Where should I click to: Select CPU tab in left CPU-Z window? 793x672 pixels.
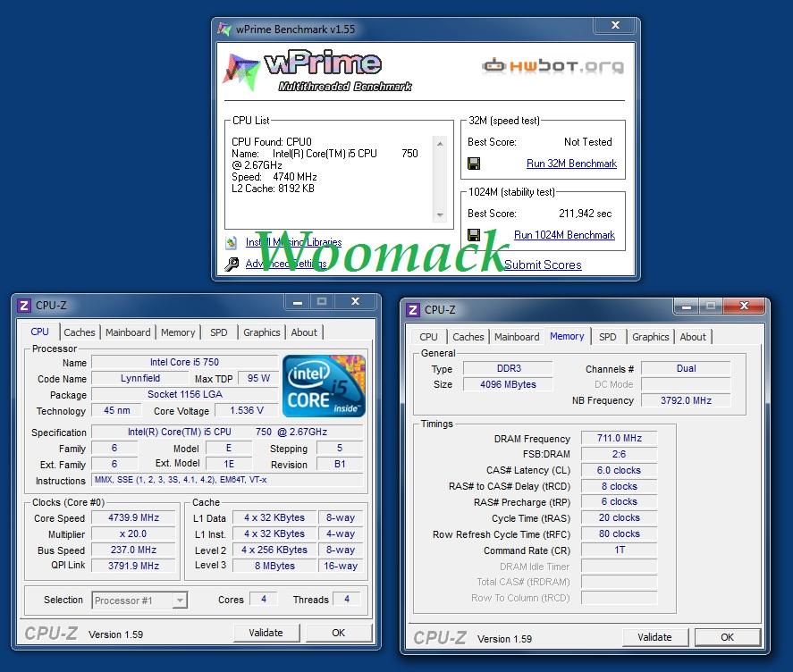[x=39, y=332]
